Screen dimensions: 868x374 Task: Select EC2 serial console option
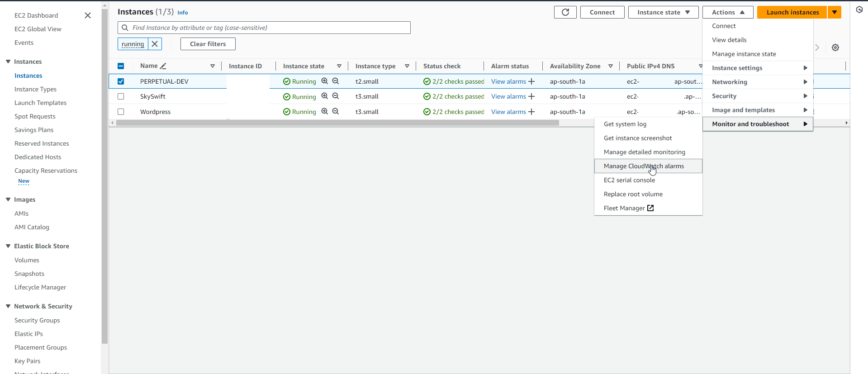(x=648, y=180)
